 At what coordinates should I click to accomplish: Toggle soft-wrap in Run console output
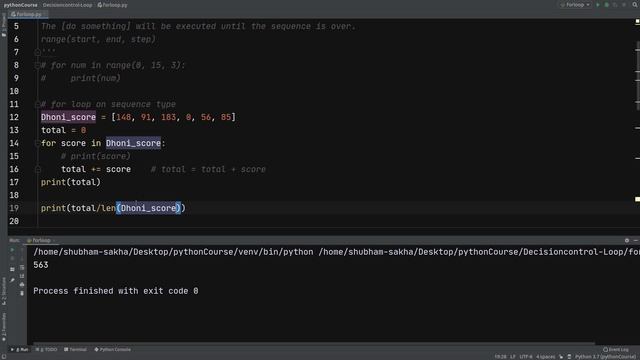tap(22, 267)
